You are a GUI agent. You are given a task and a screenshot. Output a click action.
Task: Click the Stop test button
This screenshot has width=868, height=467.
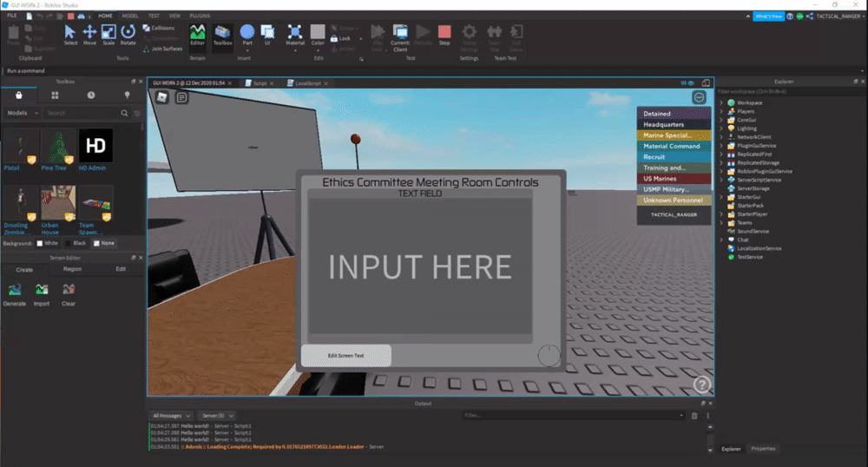click(444, 35)
